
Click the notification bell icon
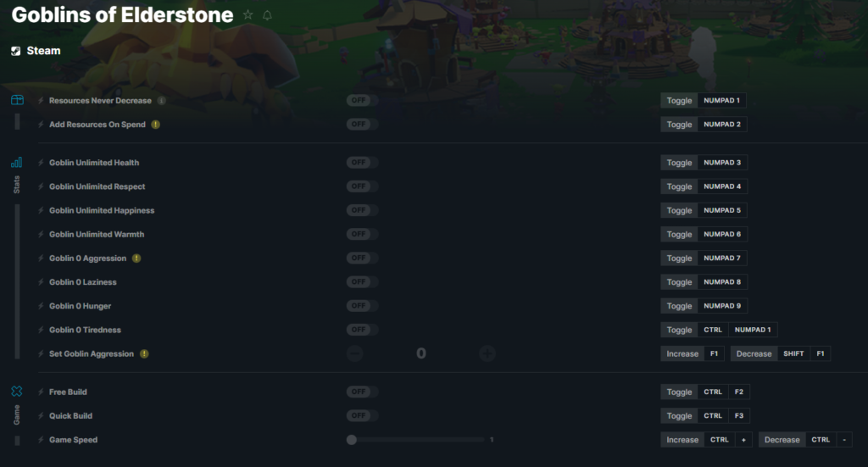tap(267, 15)
